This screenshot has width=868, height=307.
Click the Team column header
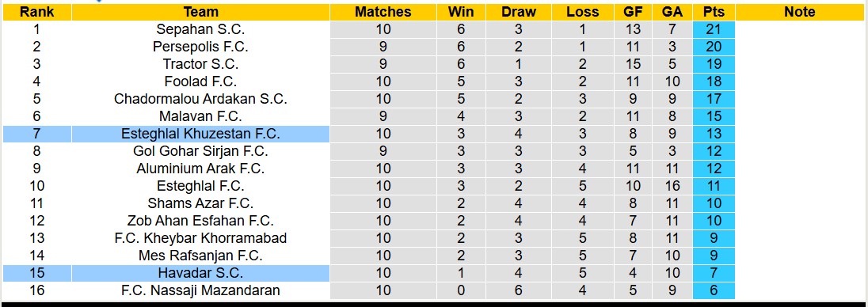tap(200, 12)
